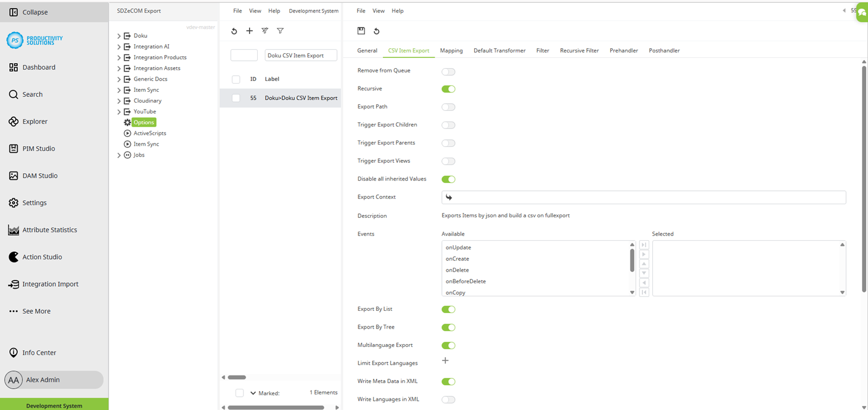This screenshot has height=410, width=868.
Task: Switch to the Mapping tab
Action: click(x=451, y=50)
